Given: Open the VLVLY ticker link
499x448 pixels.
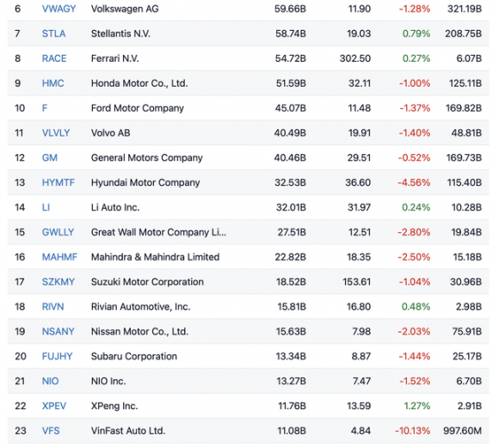Looking at the screenshot, I should tap(56, 133).
